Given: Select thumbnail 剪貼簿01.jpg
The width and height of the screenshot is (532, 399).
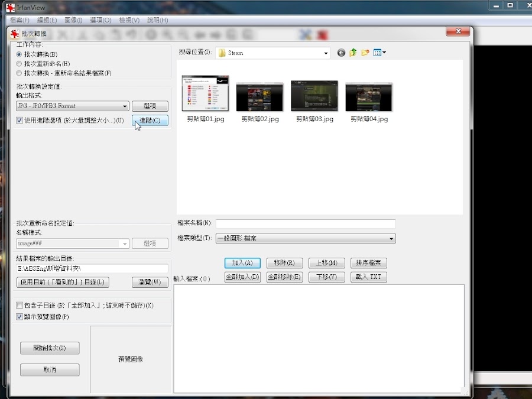Looking at the screenshot, I should (205, 99).
